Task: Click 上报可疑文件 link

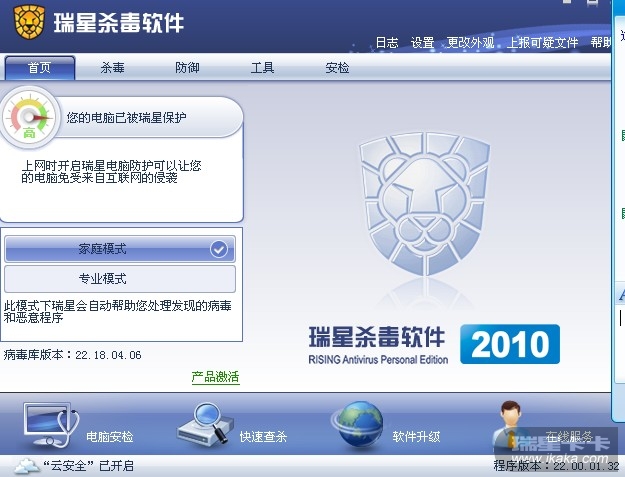Action: click(542, 42)
